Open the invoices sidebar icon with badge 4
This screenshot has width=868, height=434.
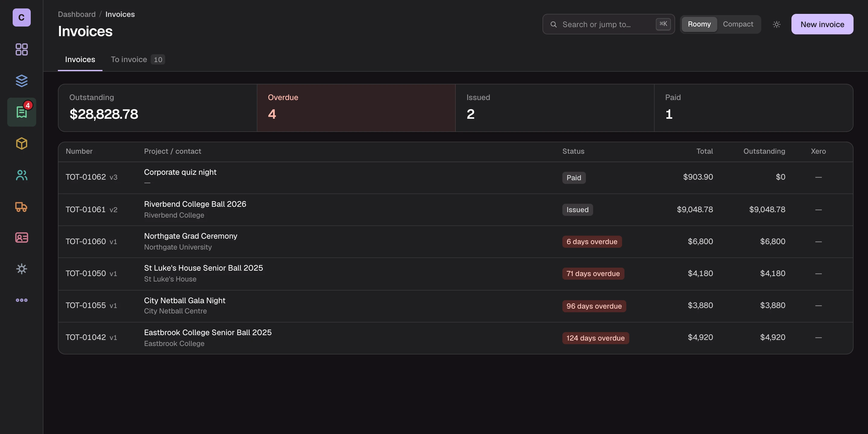point(22,112)
